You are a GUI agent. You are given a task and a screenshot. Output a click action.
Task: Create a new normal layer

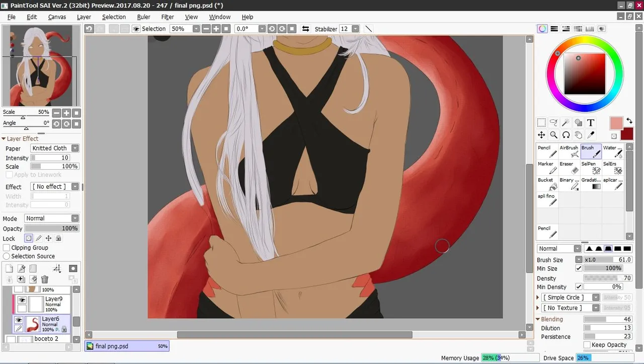[9, 269]
